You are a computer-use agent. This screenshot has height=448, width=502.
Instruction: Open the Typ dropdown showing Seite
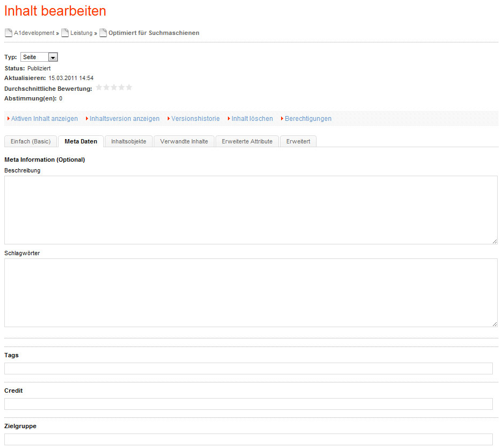(x=39, y=57)
